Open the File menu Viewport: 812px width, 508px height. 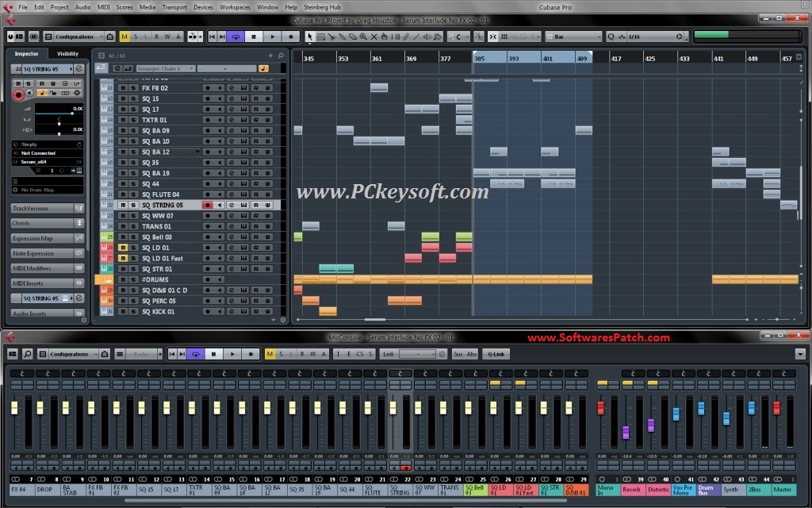click(23, 7)
